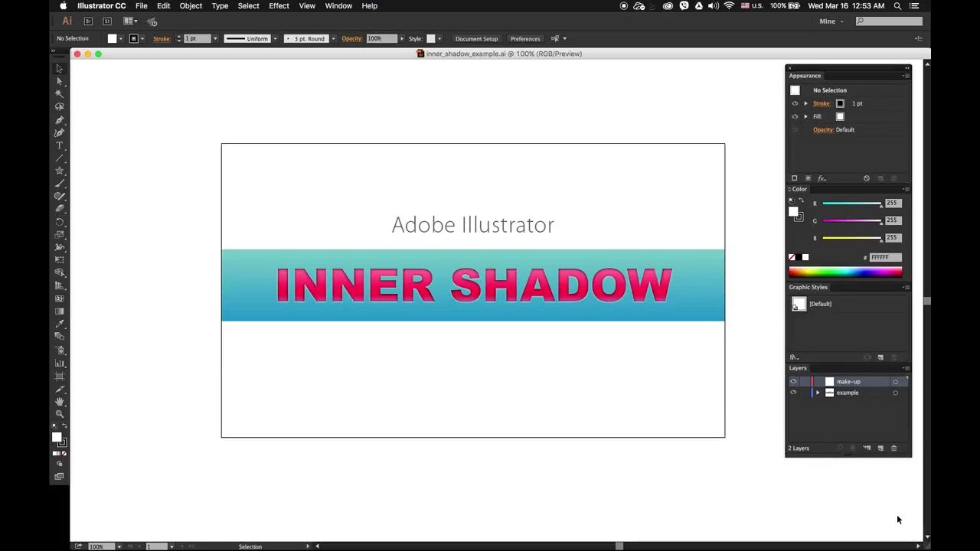This screenshot has height=551, width=980.
Task: Click the Spotlight search icon in menu bar
Action: pos(897,5)
